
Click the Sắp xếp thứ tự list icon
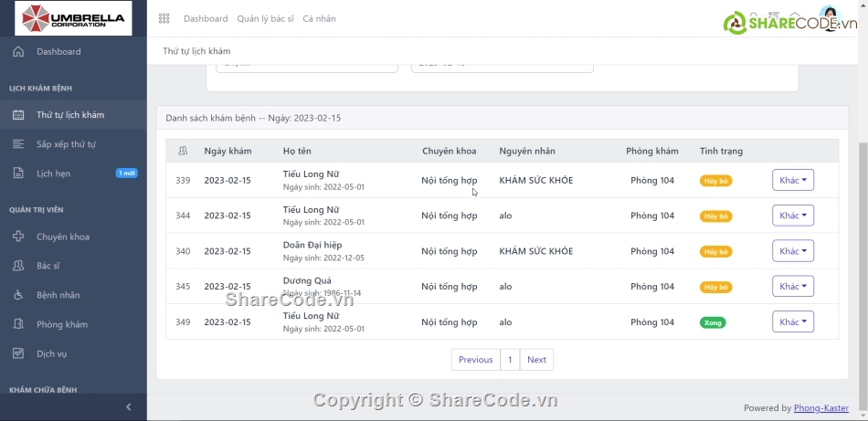18,144
